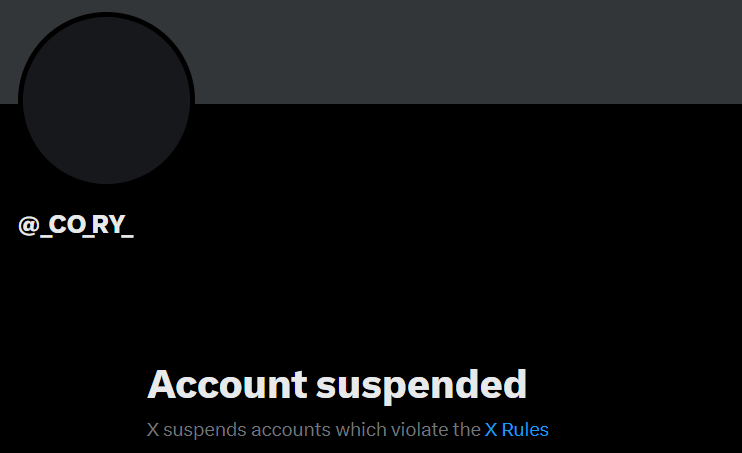
Task: Click the word which in the description
Action: click(x=361, y=430)
